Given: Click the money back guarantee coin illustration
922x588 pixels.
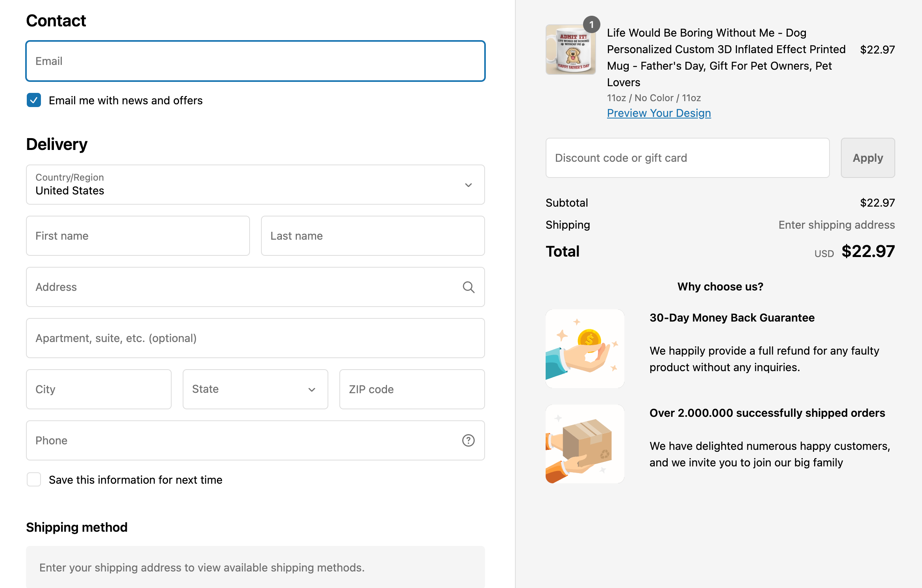Looking at the screenshot, I should click(585, 349).
